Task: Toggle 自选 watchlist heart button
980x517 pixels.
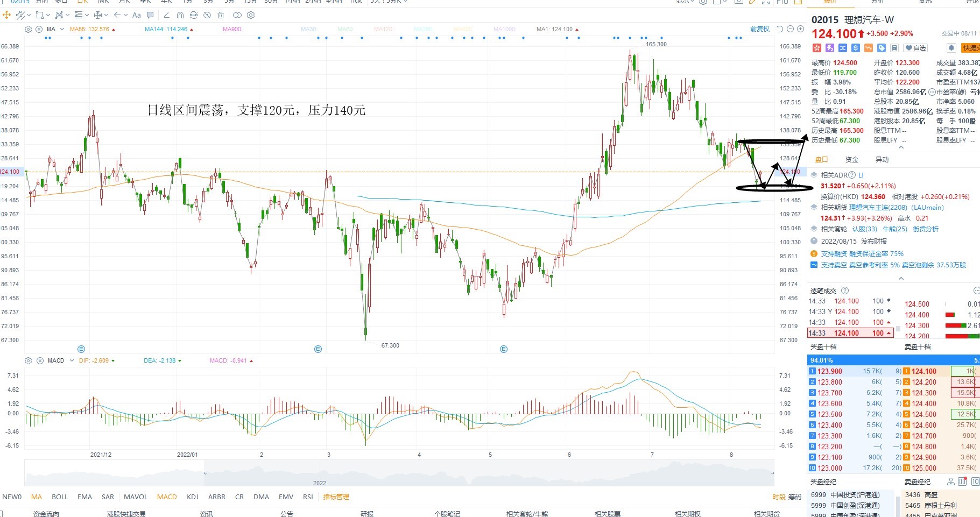Action: 915,48
